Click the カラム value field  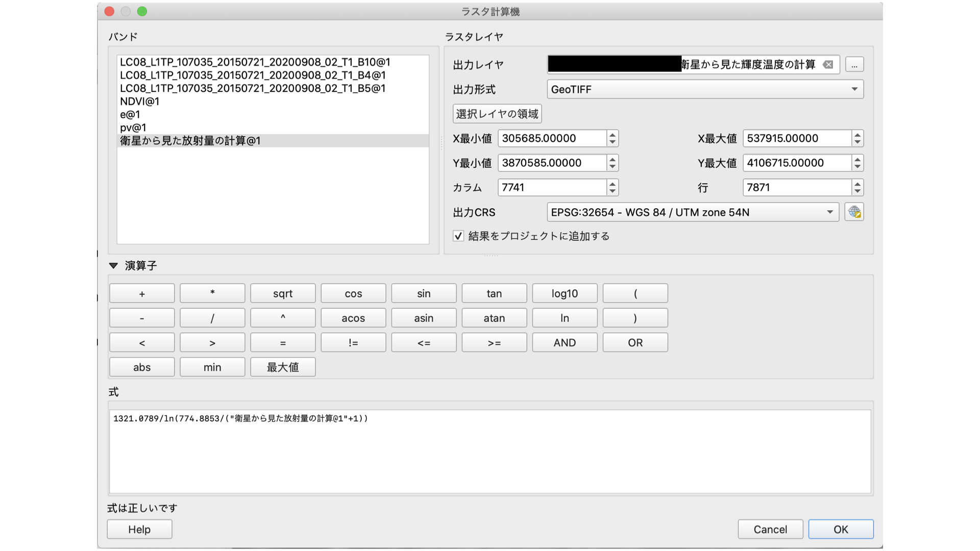552,187
